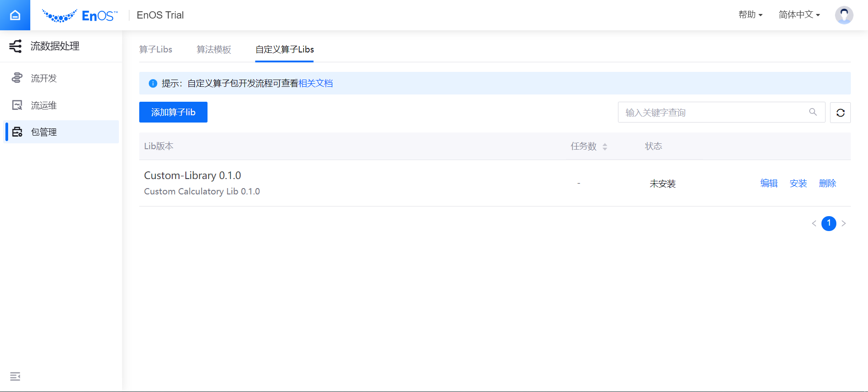
Task: Click 安装 for Custom-Library 0.1.0
Action: point(798,184)
